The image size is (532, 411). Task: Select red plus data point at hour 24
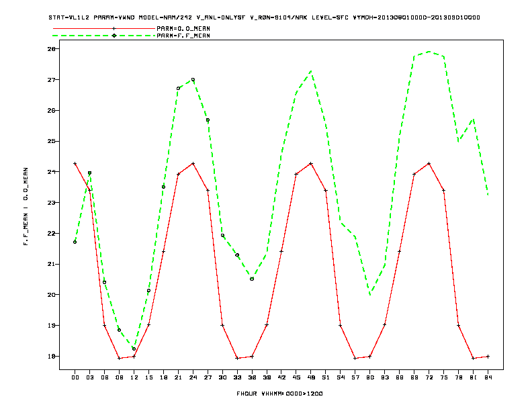point(193,164)
